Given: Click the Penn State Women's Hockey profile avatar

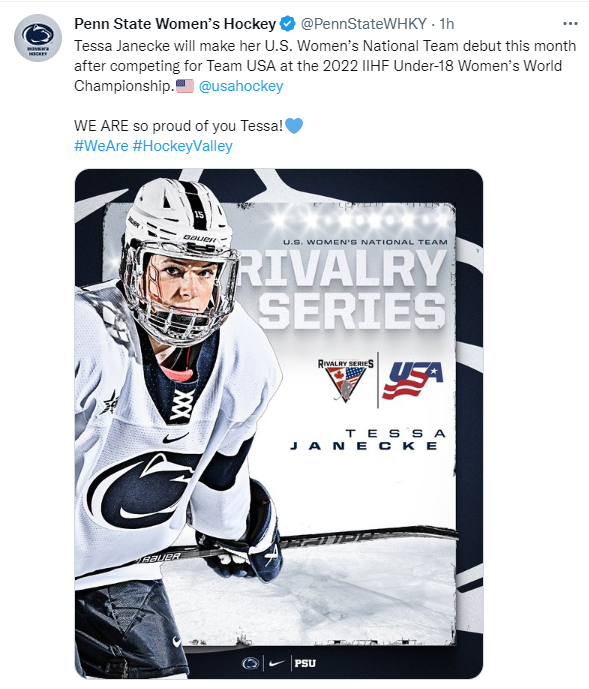Looking at the screenshot, I should [x=38, y=38].
